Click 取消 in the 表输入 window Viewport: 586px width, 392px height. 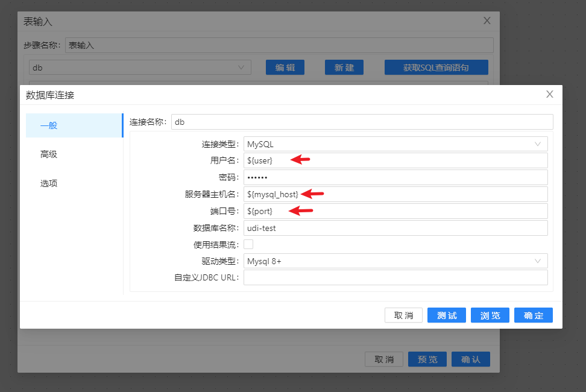(x=384, y=359)
